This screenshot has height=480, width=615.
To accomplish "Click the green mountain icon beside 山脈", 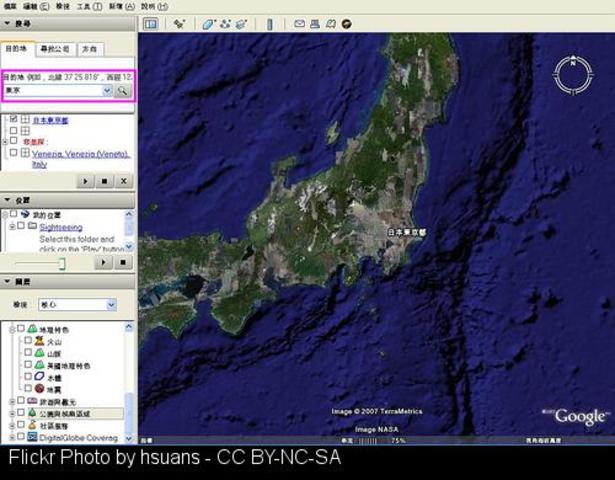I will [x=39, y=353].
